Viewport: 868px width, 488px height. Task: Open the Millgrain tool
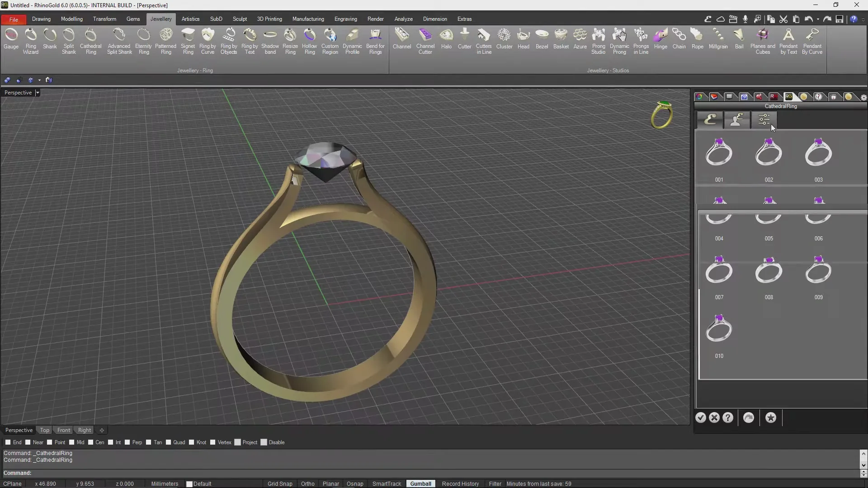[x=718, y=39]
